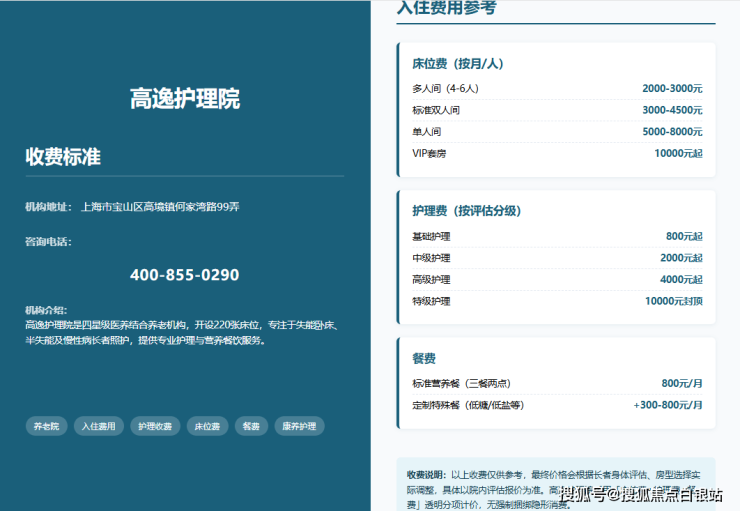Click the 10000元起 price
The image size is (740, 511).
[x=678, y=153]
